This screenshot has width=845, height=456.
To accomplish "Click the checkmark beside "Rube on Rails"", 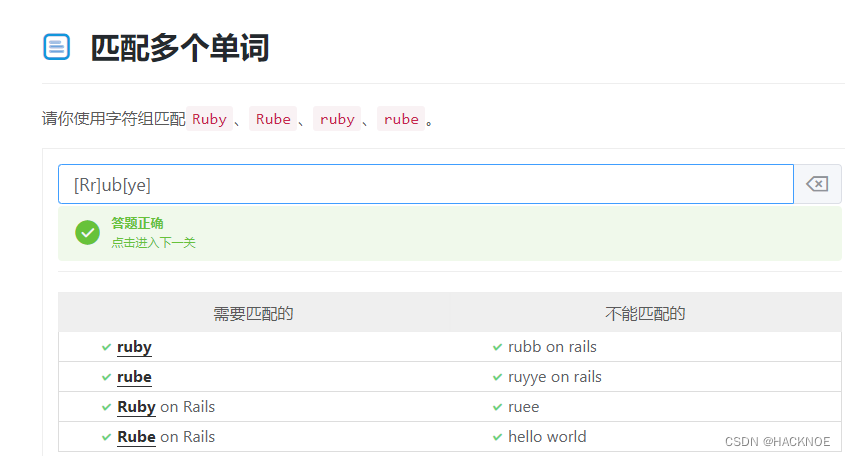I will pos(106,437).
